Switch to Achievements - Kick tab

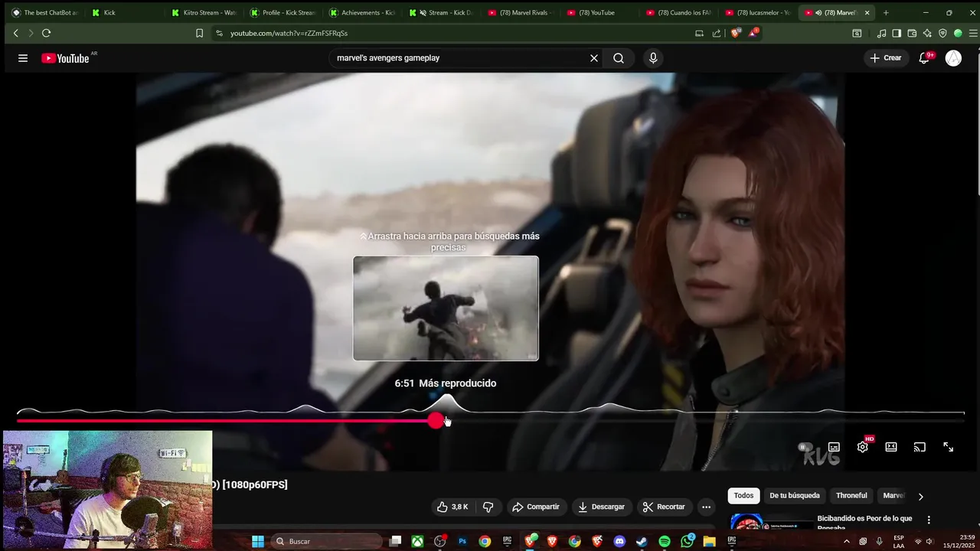362,12
